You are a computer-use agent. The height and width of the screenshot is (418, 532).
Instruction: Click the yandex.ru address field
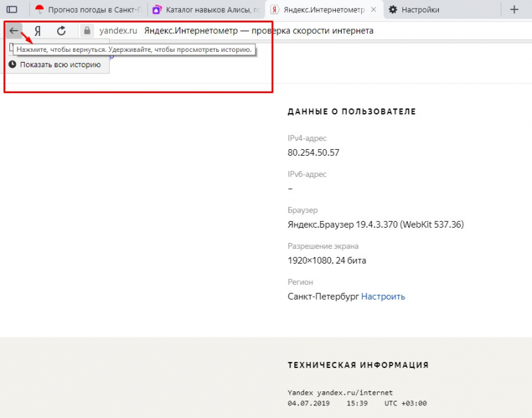tap(118, 31)
